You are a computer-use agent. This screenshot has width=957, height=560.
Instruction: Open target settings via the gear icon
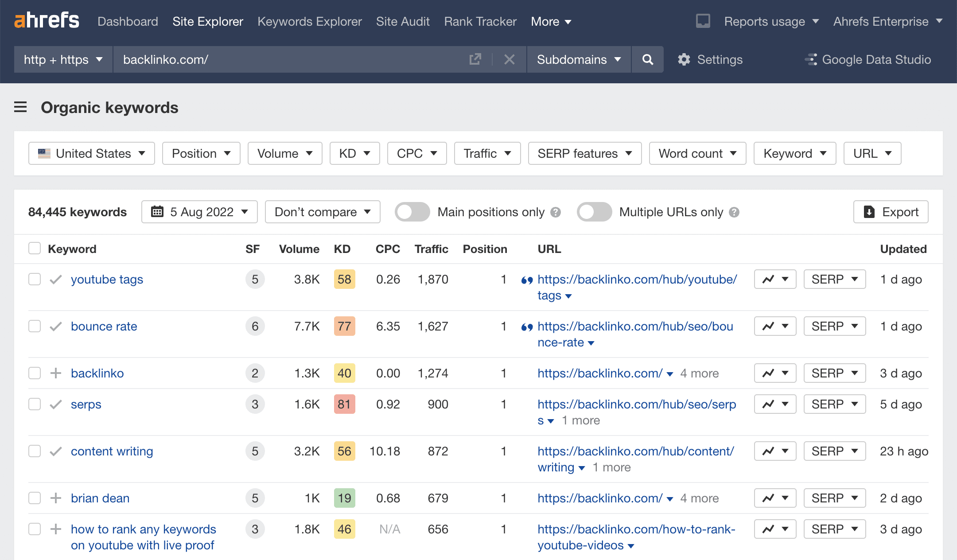(x=684, y=59)
